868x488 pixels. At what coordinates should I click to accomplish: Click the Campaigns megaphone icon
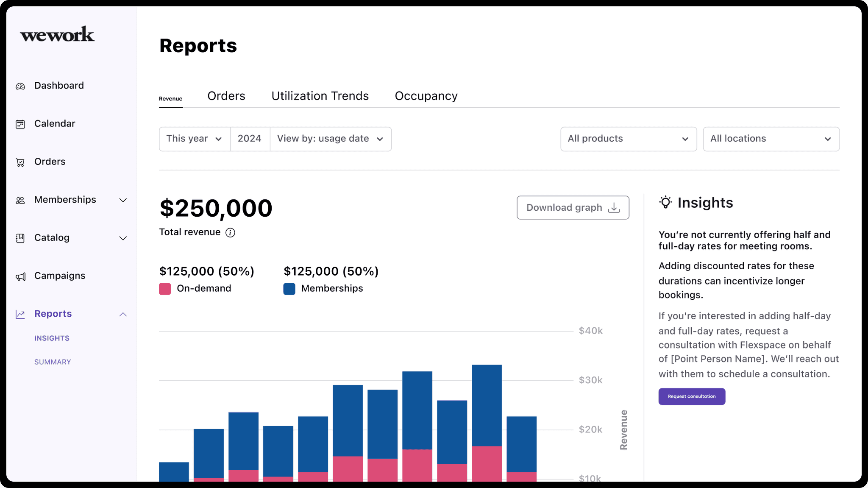click(x=20, y=276)
